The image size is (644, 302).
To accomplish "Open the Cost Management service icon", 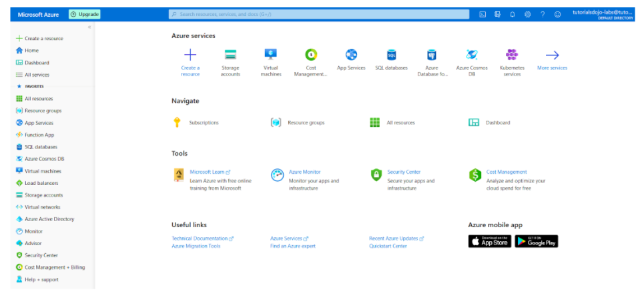I will pyautogui.click(x=310, y=55).
